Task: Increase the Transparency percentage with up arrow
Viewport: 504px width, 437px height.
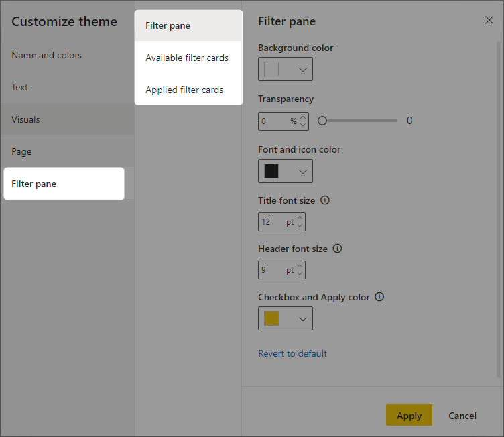Action: click(x=302, y=118)
